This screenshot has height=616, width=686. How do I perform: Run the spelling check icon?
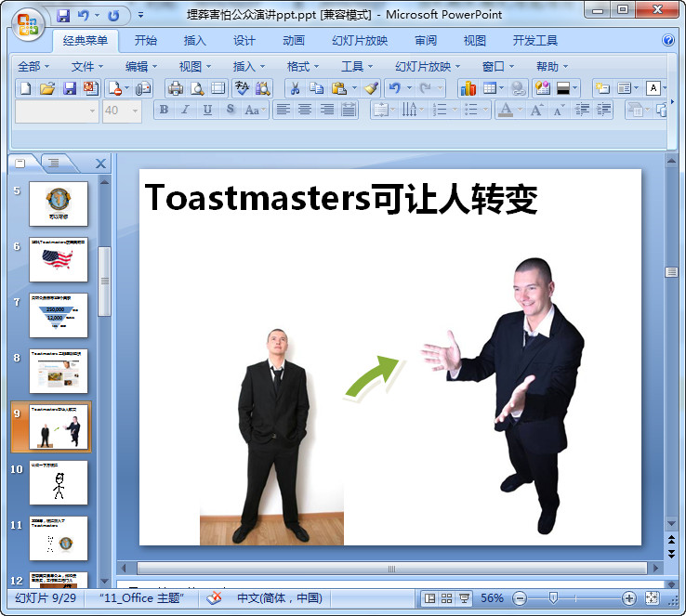tap(242, 88)
